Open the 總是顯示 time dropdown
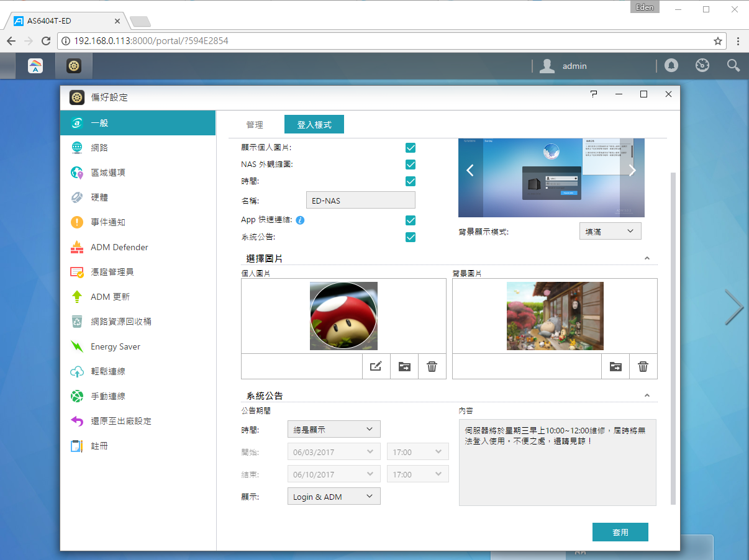749x560 pixels. click(x=334, y=429)
